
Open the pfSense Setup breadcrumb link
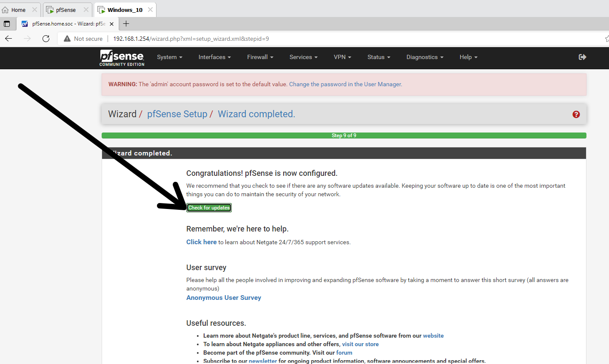pyautogui.click(x=177, y=114)
